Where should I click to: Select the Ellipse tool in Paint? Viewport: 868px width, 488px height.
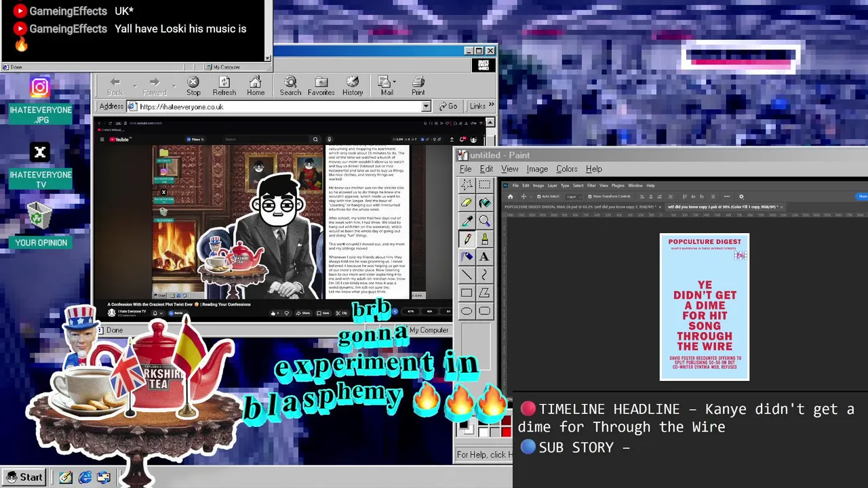click(467, 311)
